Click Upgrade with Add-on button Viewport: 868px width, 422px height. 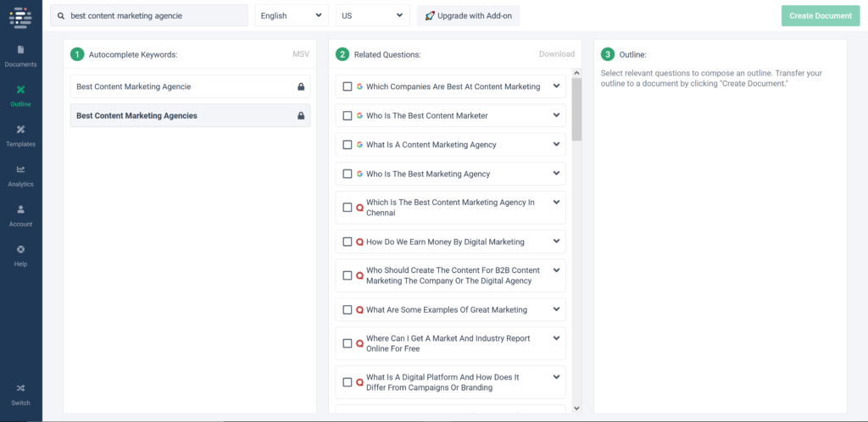(468, 15)
